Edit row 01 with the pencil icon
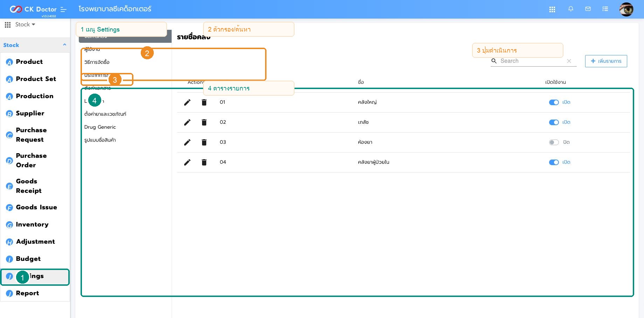The height and width of the screenshot is (318, 644). pyautogui.click(x=187, y=102)
